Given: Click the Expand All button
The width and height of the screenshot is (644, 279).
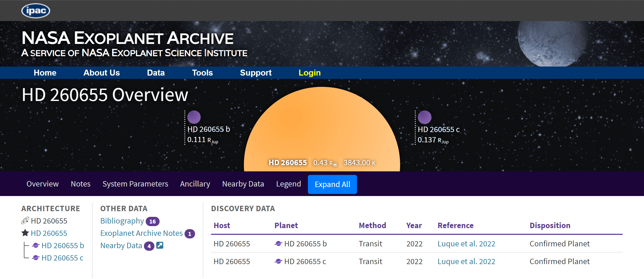Looking at the screenshot, I should pyautogui.click(x=332, y=184).
